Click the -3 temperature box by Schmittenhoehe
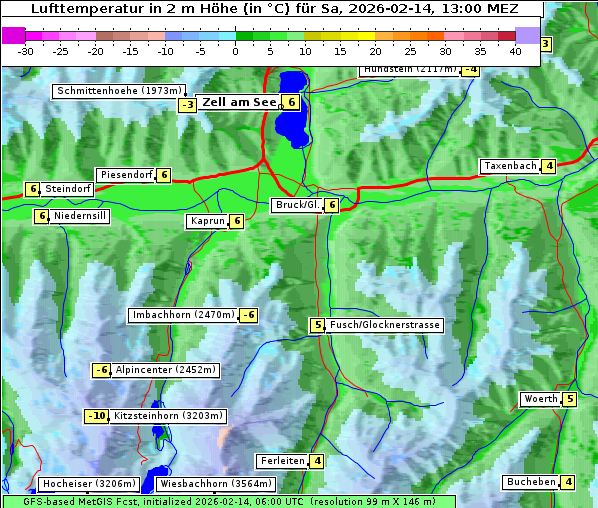The height and width of the screenshot is (508, 598). click(188, 105)
